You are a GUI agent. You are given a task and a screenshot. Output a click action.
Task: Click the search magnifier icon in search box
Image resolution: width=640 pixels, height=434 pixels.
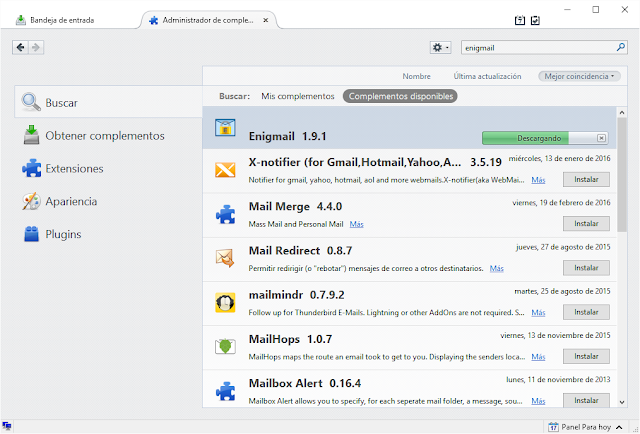click(x=620, y=47)
